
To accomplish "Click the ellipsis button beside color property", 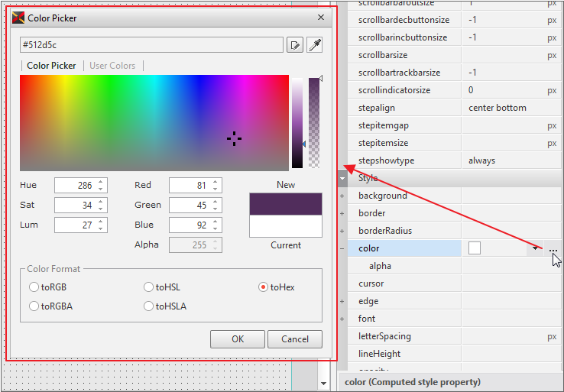I will click(553, 249).
